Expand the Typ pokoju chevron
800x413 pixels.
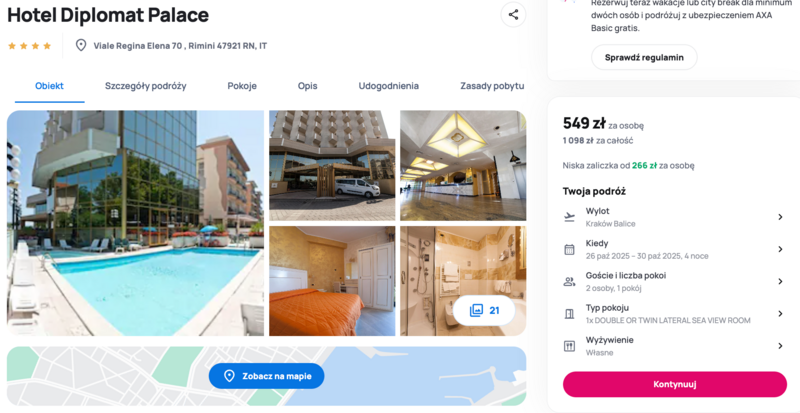click(x=780, y=313)
